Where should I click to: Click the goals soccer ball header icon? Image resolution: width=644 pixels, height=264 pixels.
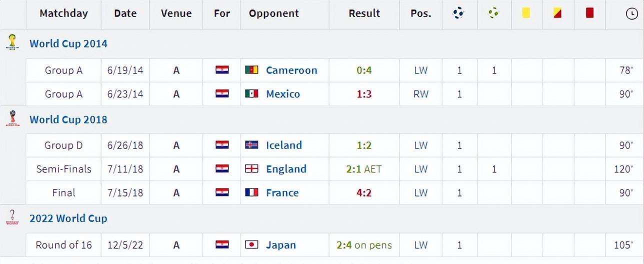pos(458,13)
